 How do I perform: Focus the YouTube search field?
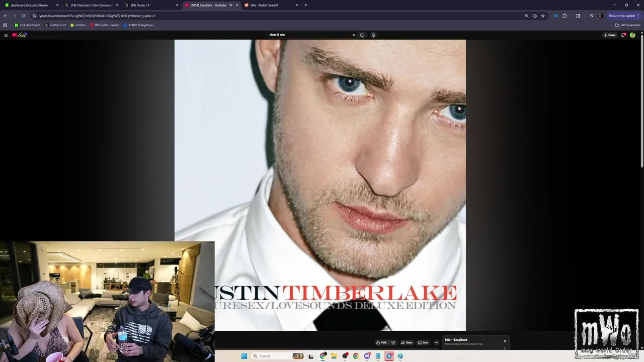[x=309, y=35]
